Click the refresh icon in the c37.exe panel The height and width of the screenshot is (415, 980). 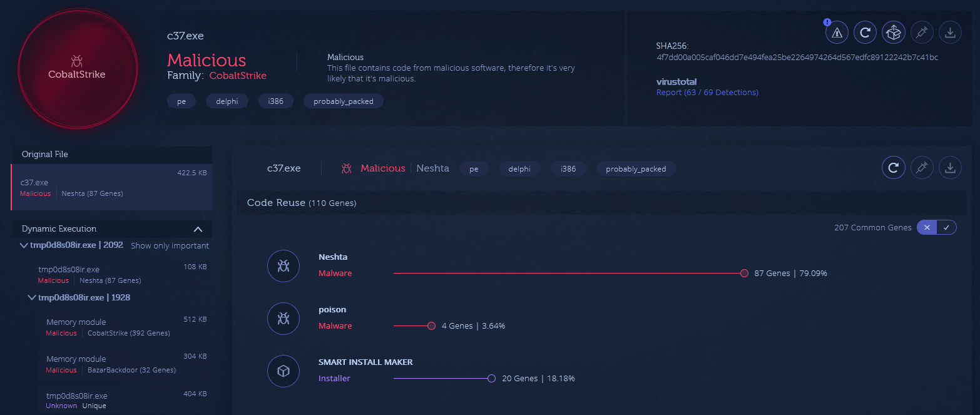pos(894,167)
